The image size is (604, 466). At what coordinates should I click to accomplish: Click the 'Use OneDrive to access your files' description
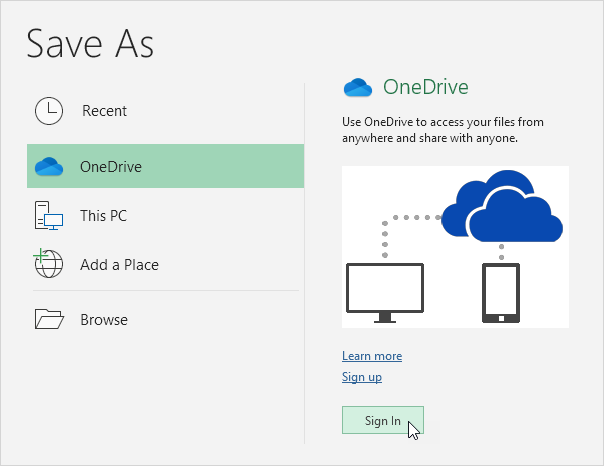coord(443,130)
